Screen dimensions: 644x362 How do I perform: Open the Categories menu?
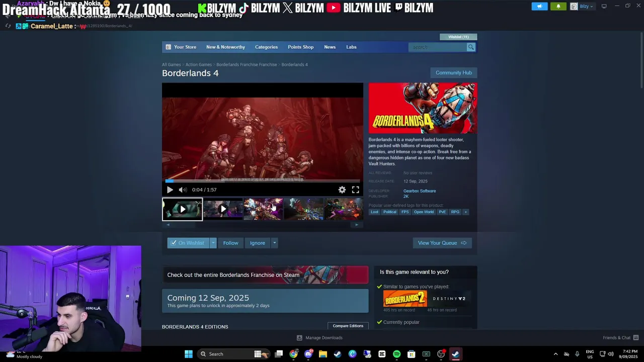[266, 47]
